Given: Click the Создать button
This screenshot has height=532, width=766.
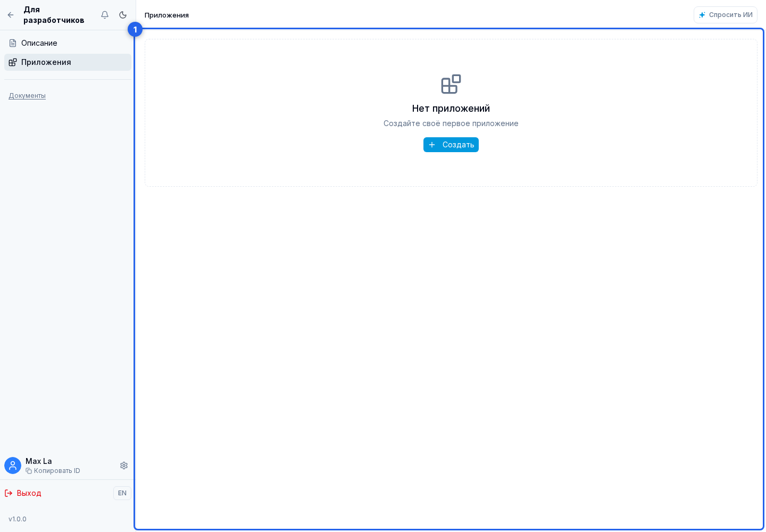Looking at the screenshot, I should (x=451, y=145).
